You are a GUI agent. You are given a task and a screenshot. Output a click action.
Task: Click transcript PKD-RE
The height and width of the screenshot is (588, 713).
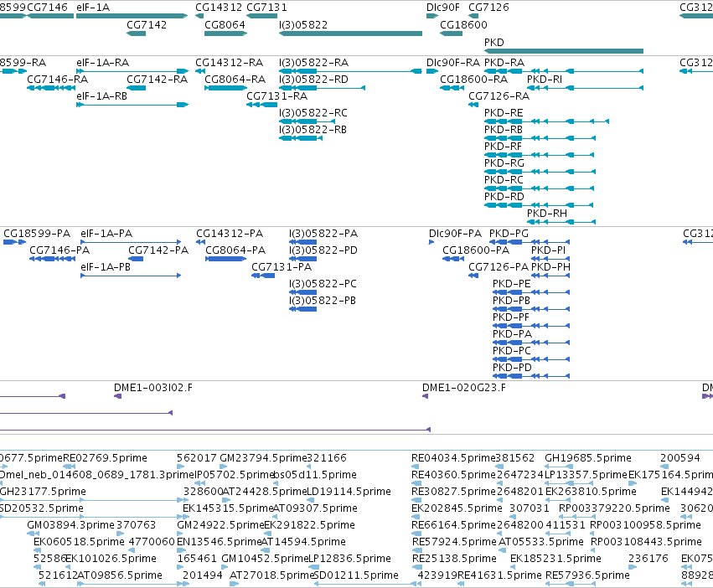[504, 113]
